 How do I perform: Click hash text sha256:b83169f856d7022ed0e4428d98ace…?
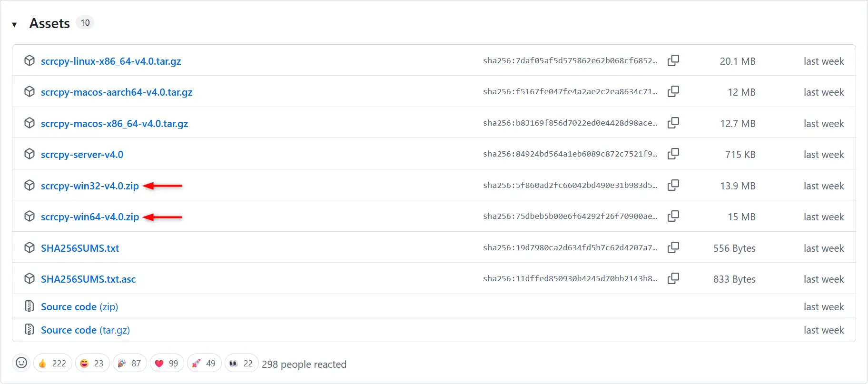point(570,123)
